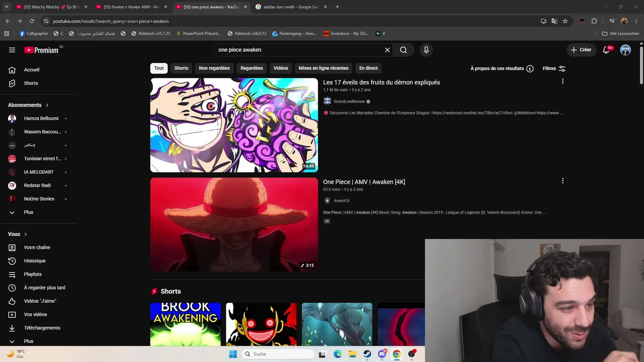Filter by Mises en ligne récentes
The image size is (644, 362).
324,68
